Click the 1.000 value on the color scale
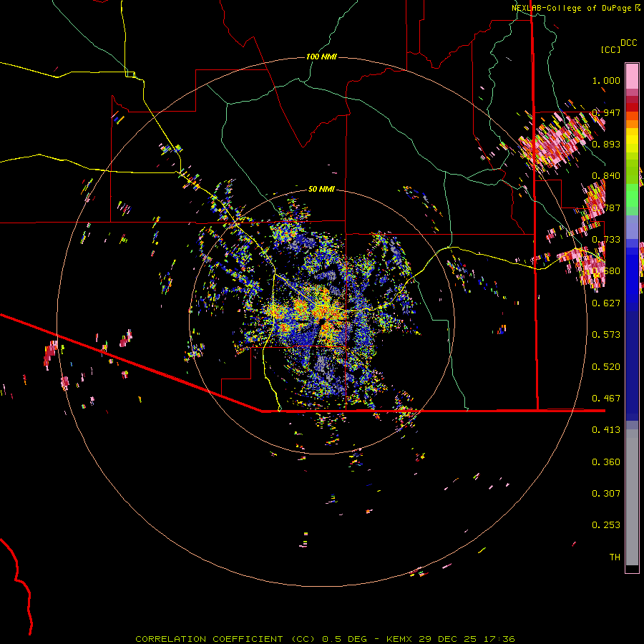The image size is (644, 644). (x=606, y=80)
